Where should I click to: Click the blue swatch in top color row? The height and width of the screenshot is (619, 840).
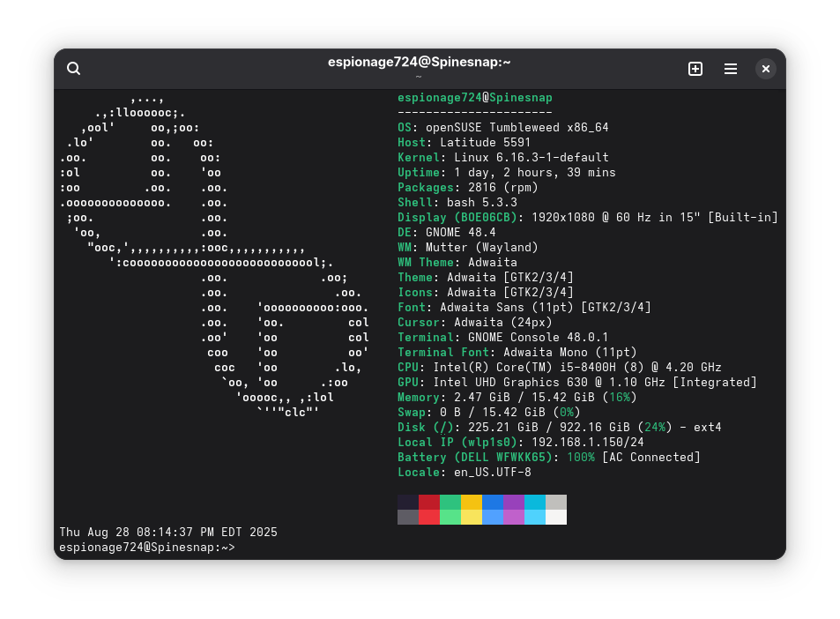coord(493,502)
